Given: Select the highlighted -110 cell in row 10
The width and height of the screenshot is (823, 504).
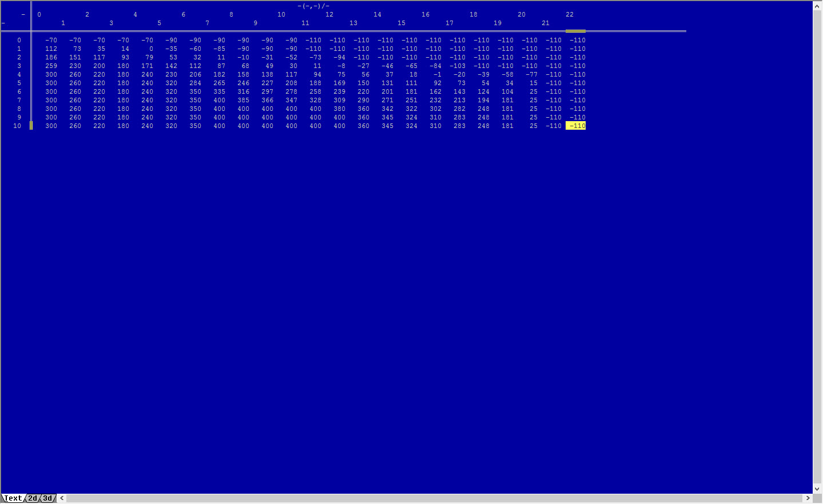Looking at the screenshot, I should click(x=576, y=126).
